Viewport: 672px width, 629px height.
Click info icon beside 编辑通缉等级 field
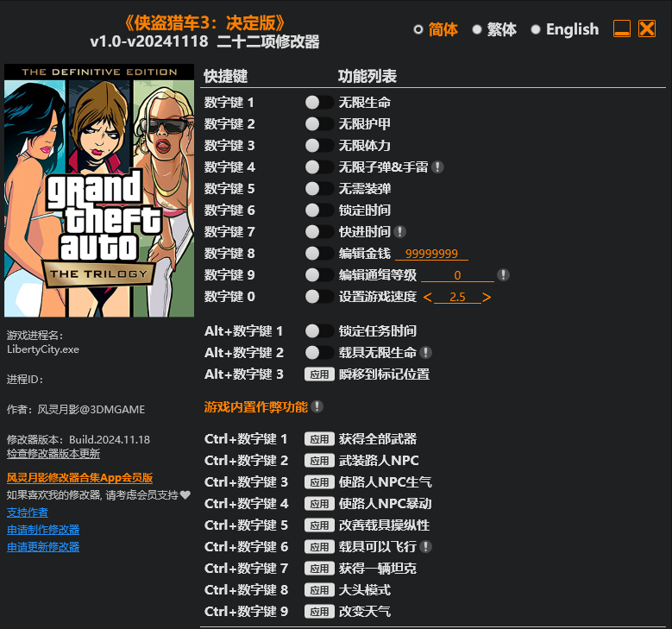(x=503, y=275)
